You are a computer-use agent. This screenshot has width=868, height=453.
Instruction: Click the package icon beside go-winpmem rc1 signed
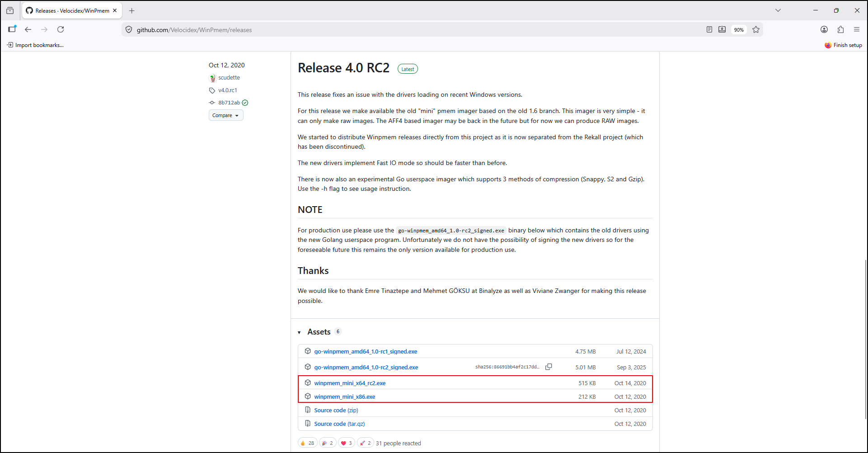tap(308, 351)
